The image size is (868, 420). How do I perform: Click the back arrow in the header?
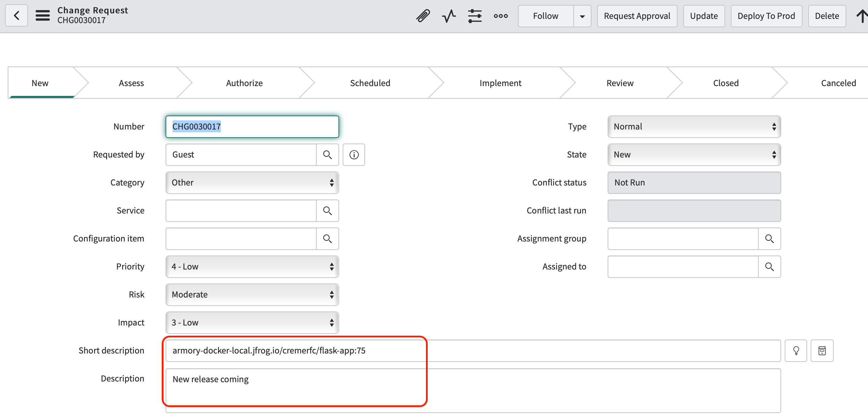tap(16, 16)
